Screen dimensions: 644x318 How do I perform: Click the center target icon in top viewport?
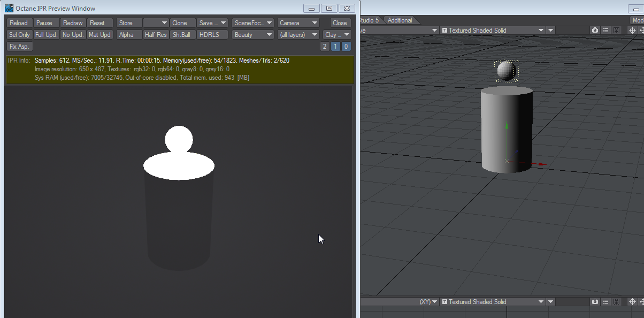(x=632, y=31)
